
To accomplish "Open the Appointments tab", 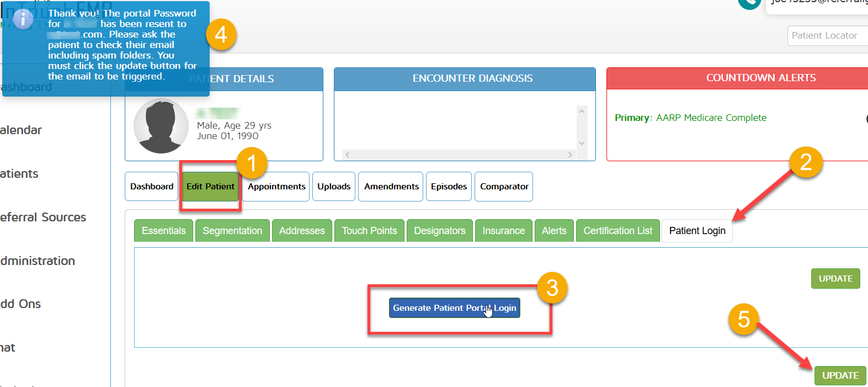I will click(x=276, y=187).
